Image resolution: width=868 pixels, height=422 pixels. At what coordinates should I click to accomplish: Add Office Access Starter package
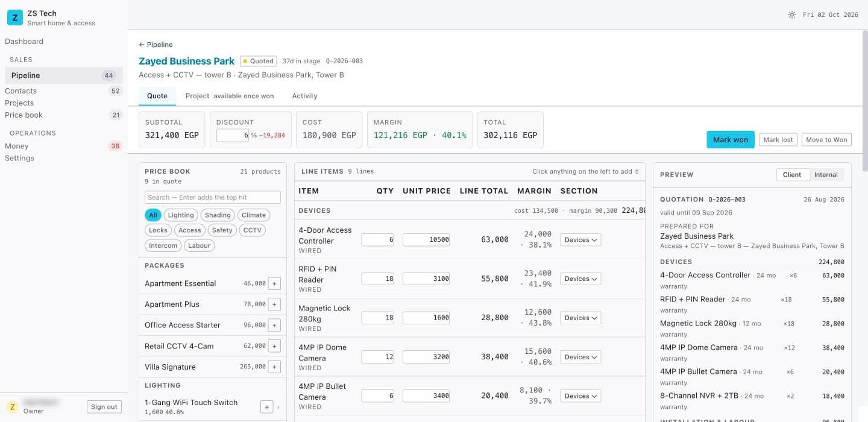point(274,325)
